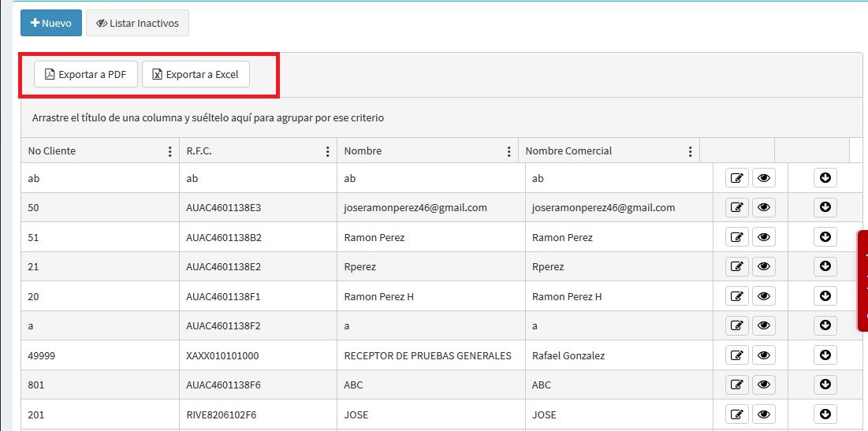
Task: Click the red tab on right edge
Action: [862, 281]
